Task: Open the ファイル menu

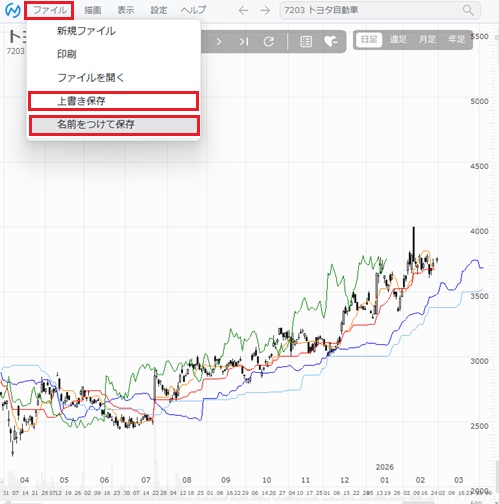Action: [49, 10]
